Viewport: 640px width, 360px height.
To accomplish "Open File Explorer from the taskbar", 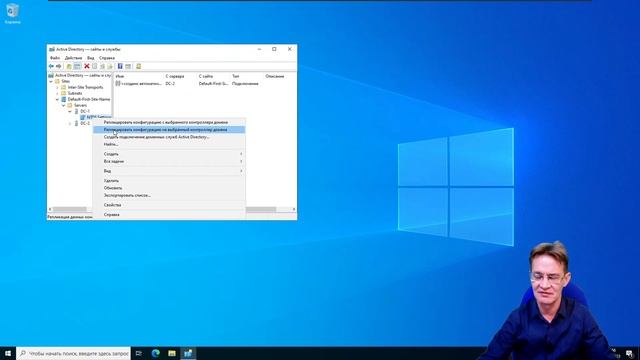I will pos(172,353).
